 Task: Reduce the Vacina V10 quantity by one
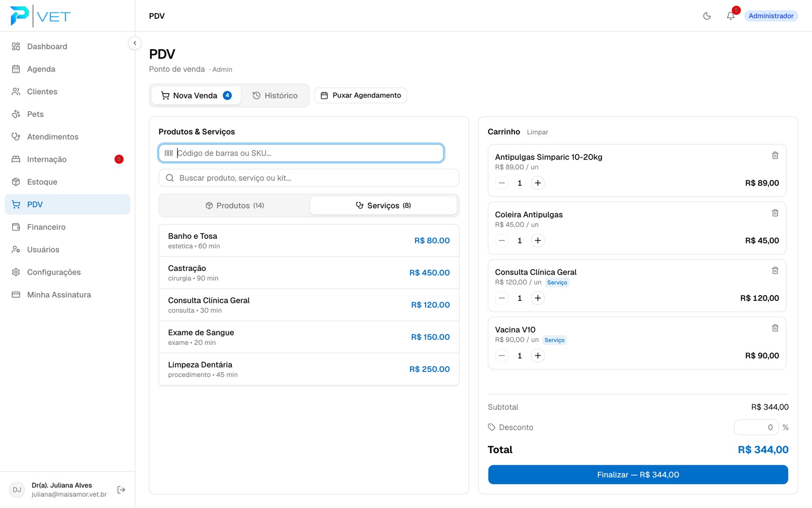tap(502, 356)
